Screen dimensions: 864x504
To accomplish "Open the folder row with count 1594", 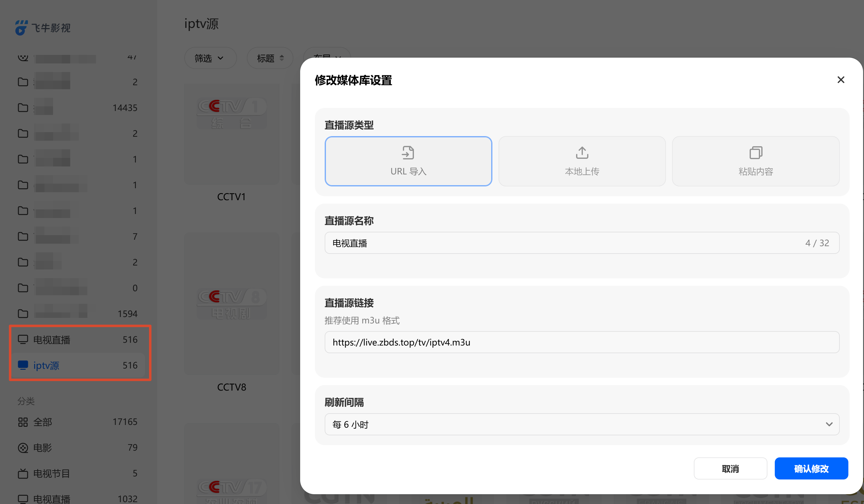I will click(78, 313).
